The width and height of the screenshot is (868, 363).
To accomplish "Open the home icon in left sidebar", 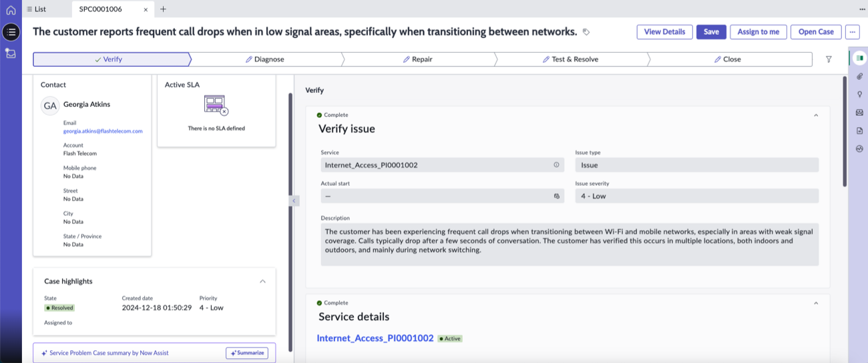I will coord(11,9).
